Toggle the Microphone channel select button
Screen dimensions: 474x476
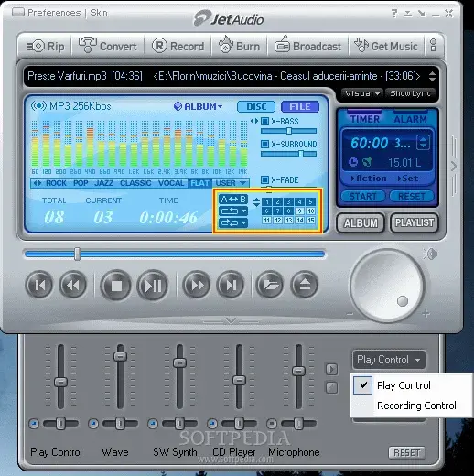coord(272,424)
